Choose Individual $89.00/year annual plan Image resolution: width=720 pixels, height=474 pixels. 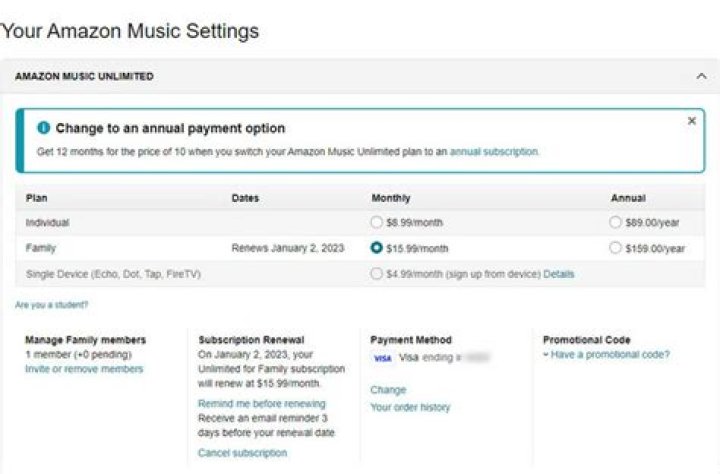(615, 222)
